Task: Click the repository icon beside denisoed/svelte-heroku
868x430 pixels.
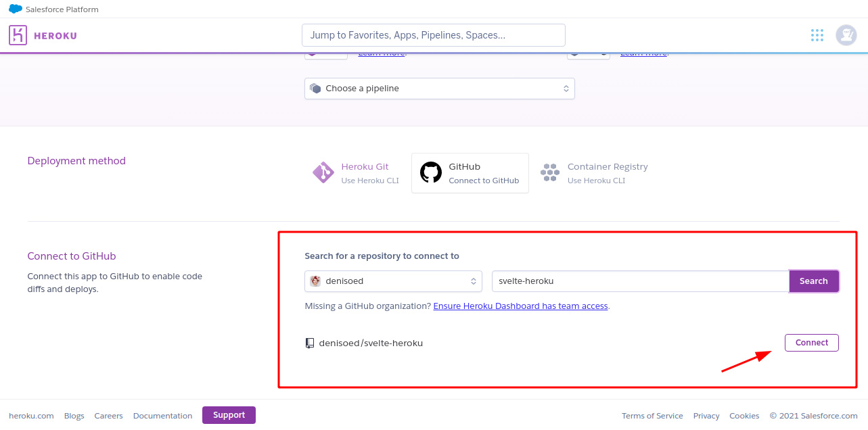Action: click(310, 343)
